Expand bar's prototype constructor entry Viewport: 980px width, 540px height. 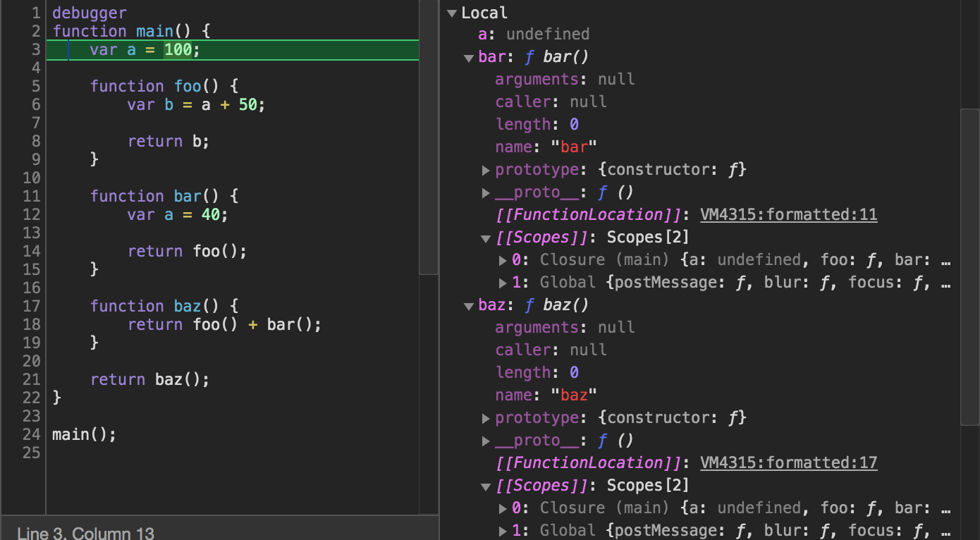pos(485,169)
